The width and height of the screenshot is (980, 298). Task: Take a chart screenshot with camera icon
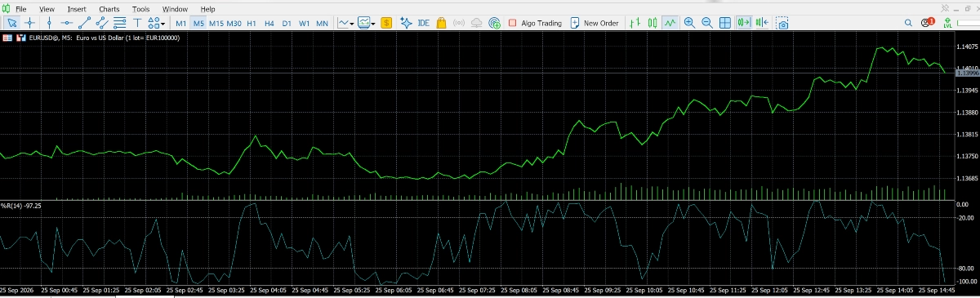point(782,23)
